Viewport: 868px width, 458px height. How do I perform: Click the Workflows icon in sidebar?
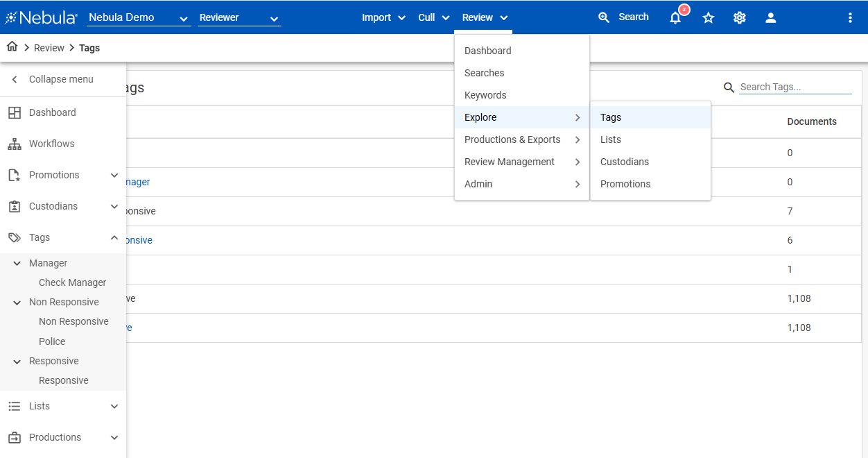[x=14, y=144]
